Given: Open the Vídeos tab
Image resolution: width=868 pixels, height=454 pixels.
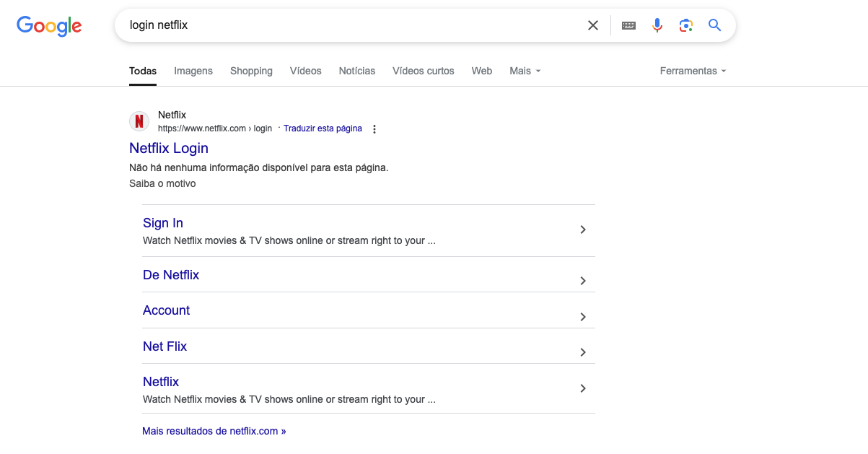Looking at the screenshot, I should point(306,71).
